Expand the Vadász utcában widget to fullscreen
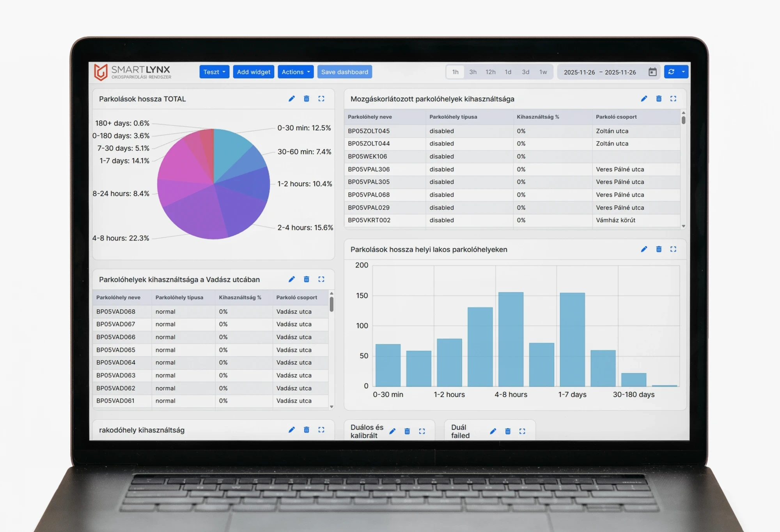Screen dimensions: 780x532 click(321, 279)
